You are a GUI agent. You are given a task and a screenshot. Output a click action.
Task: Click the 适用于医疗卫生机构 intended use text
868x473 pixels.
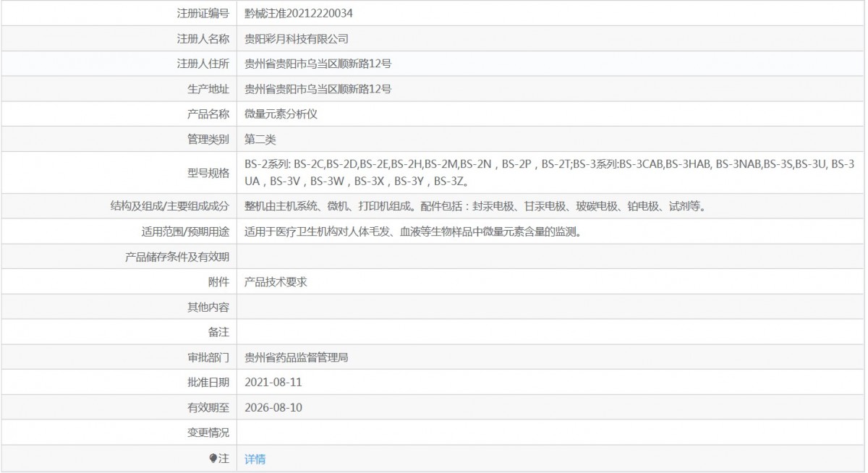[413, 231]
